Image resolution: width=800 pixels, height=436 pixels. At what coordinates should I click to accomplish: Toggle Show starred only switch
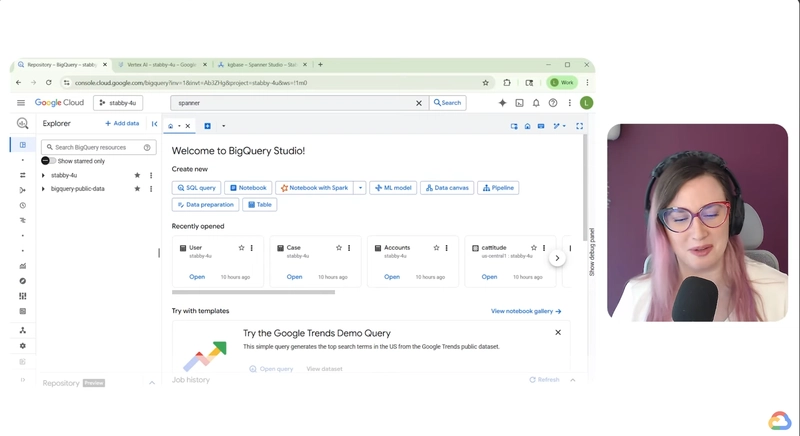click(47, 161)
